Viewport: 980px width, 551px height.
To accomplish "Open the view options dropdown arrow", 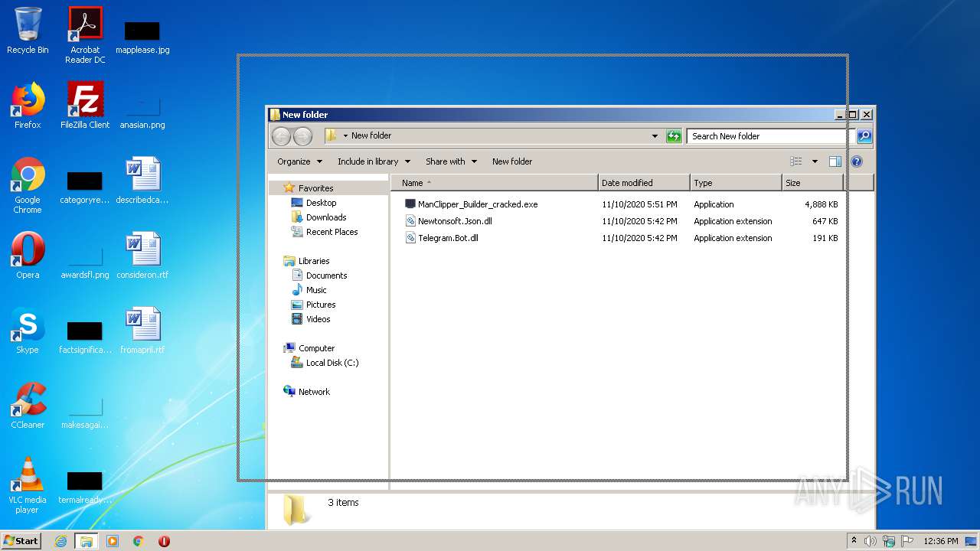I will click(815, 161).
